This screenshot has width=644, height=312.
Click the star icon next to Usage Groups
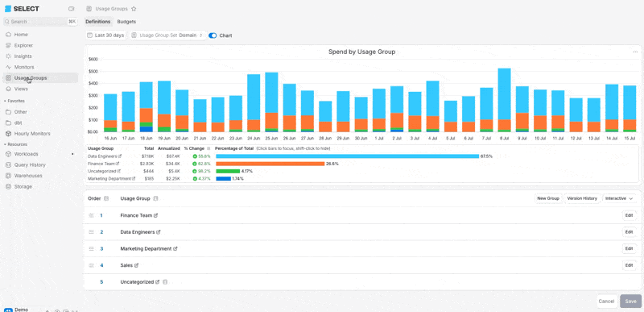[x=134, y=9]
